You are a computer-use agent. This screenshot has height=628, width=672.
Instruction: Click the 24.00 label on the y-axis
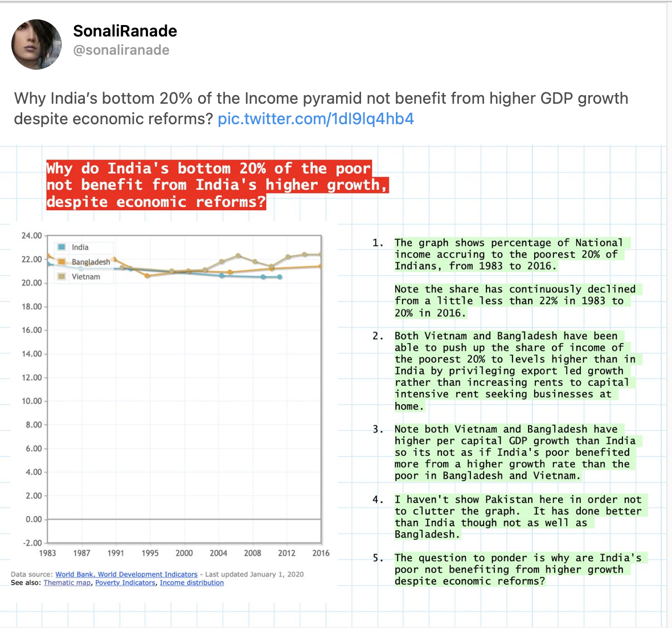tap(33, 235)
